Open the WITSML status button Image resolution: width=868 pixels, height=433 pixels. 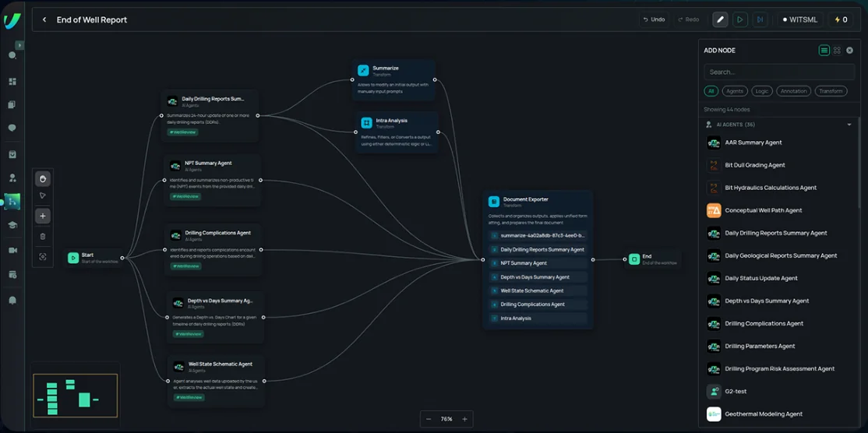(x=800, y=19)
